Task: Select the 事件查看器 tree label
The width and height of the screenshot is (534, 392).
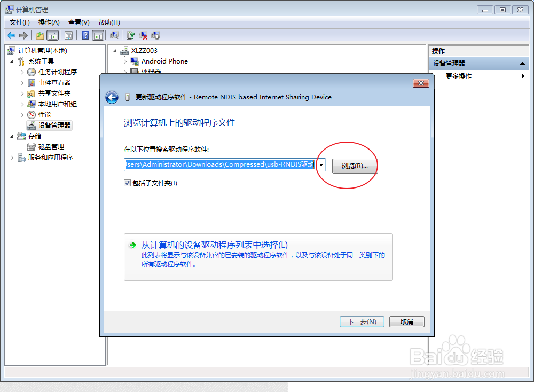Action: 54,83
